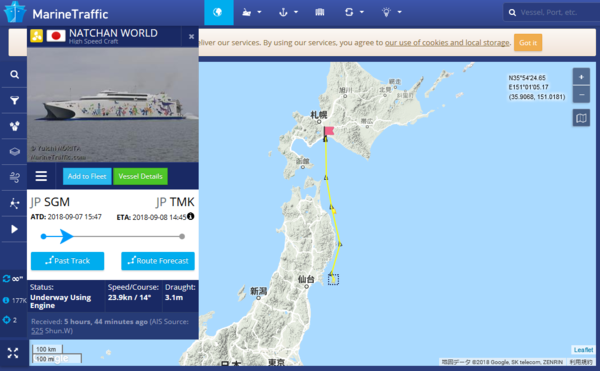Click the dashed vessel position marker

(x=333, y=280)
